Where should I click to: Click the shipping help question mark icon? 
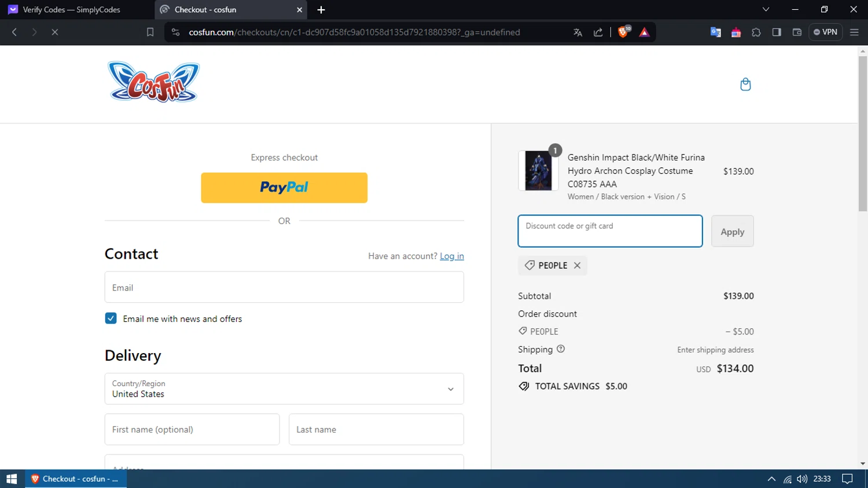tap(561, 349)
